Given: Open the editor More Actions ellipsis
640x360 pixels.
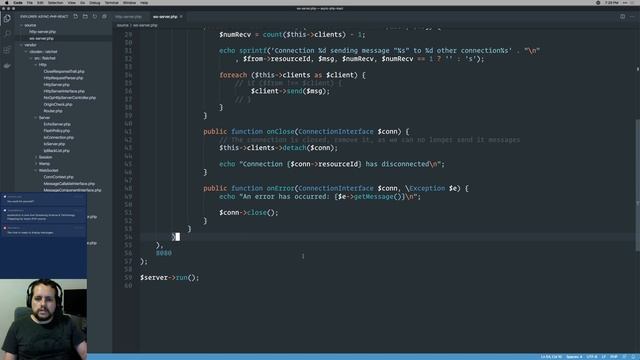Looking at the screenshot, I should (632, 17).
